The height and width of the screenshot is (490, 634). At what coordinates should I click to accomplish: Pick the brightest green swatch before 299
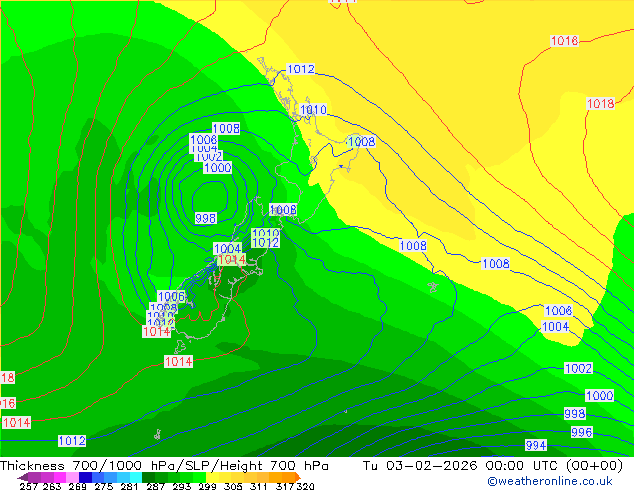[x=199, y=477]
